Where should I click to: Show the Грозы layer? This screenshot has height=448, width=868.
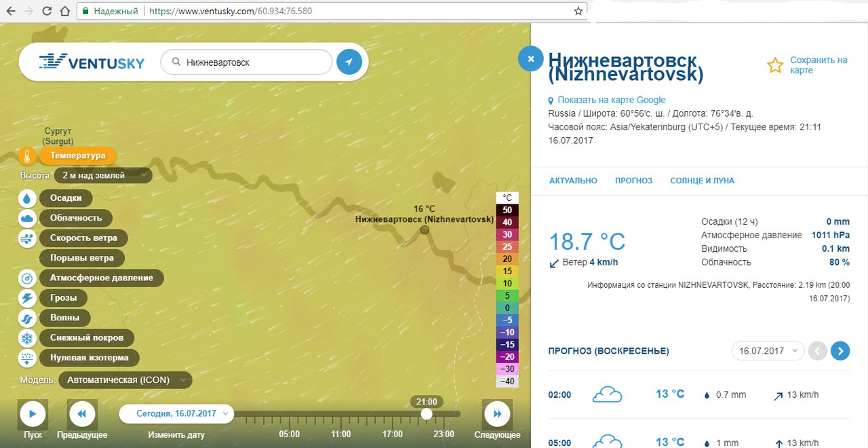tap(63, 298)
